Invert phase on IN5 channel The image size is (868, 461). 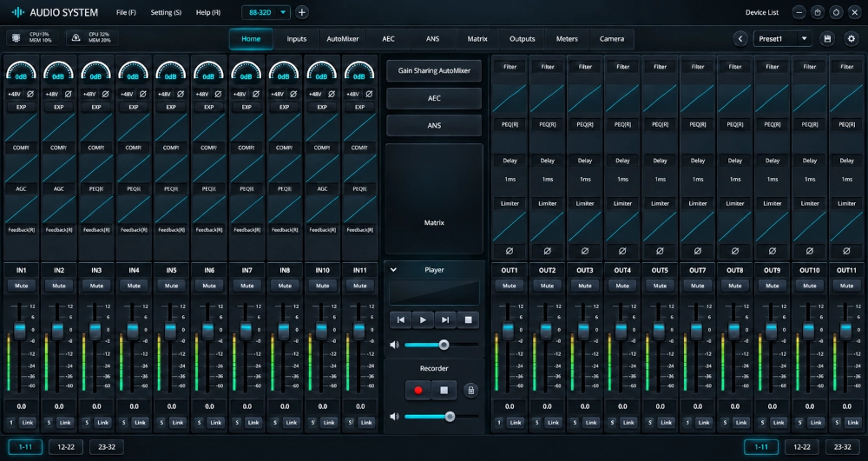[181, 94]
